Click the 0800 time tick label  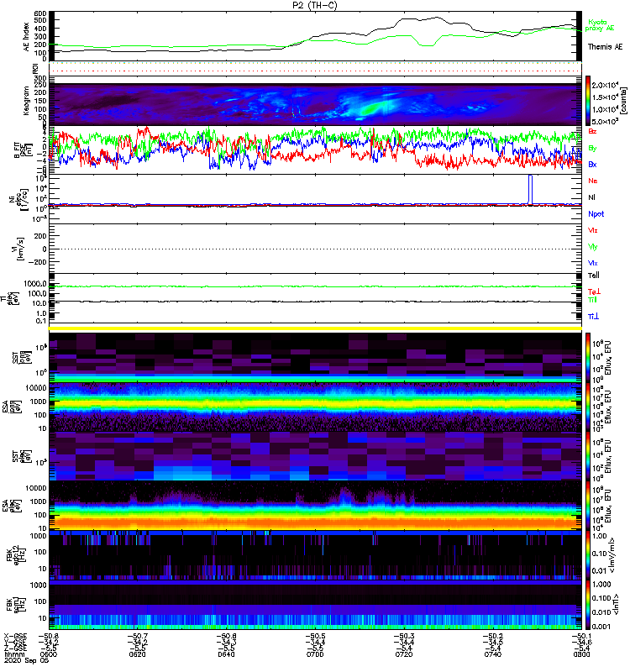pos(581,654)
